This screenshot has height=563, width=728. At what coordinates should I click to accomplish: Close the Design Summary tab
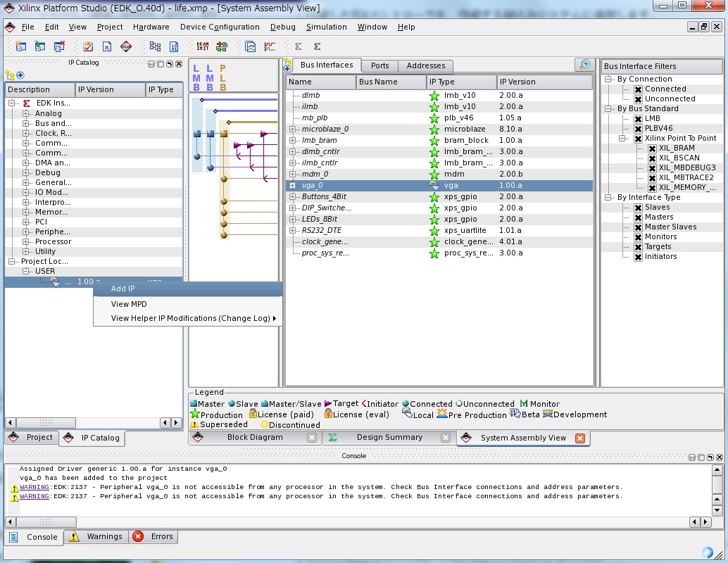[445, 438]
